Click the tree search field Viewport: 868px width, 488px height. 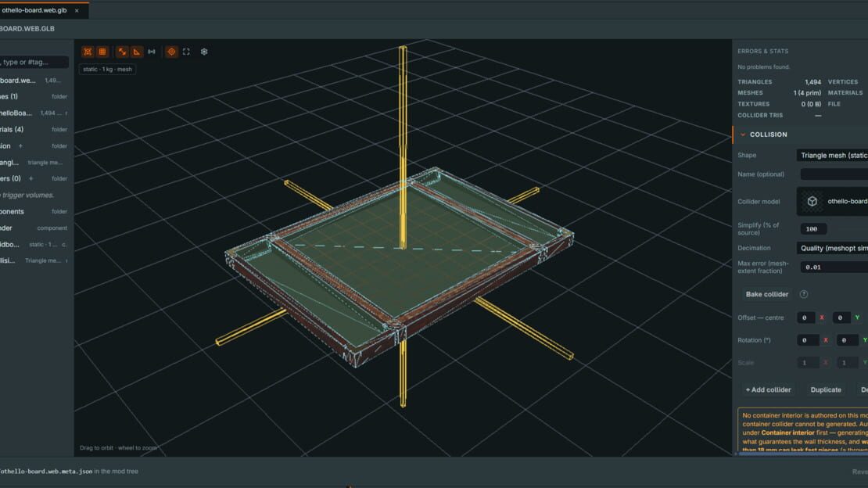tap(34, 62)
